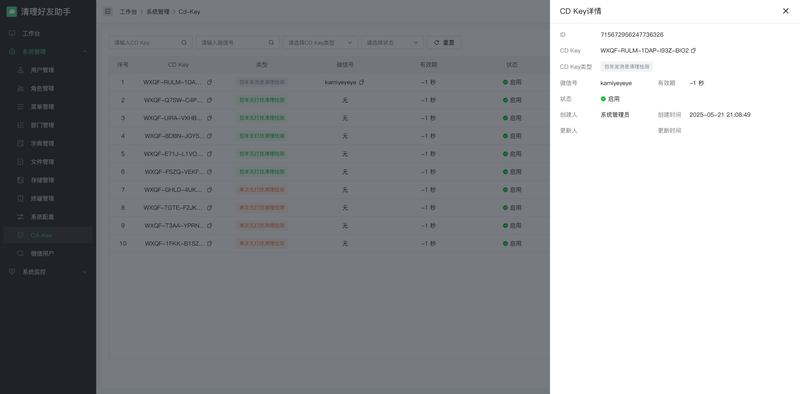Click the kamiyeyeye value in details panel
Image resolution: width=800 pixels, height=394 pixels.
(x=616, y=83)
